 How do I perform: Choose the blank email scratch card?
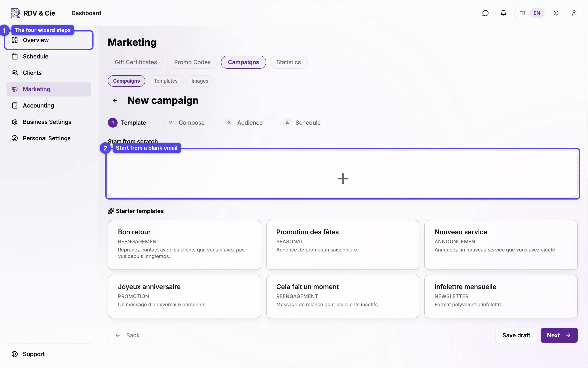click(x=343, y=174)
